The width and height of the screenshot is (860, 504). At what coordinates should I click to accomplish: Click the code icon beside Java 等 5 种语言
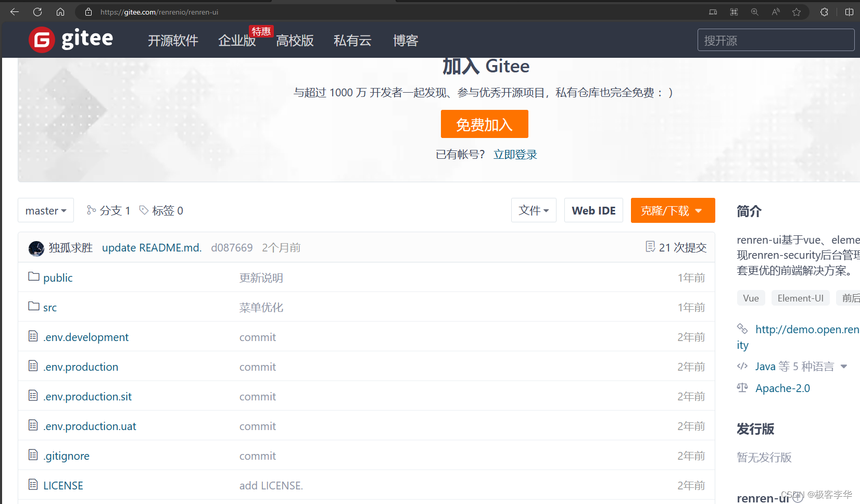pyautogui.click(x=742, y=366)
